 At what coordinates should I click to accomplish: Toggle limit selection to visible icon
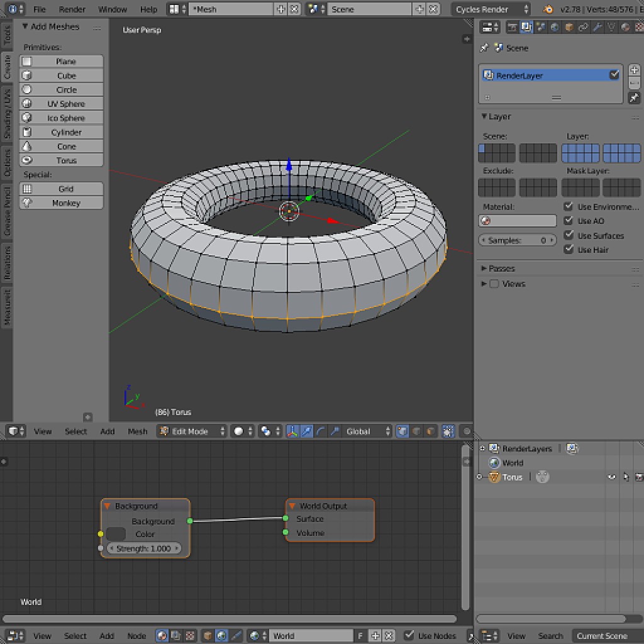click(x=448, y=431)
